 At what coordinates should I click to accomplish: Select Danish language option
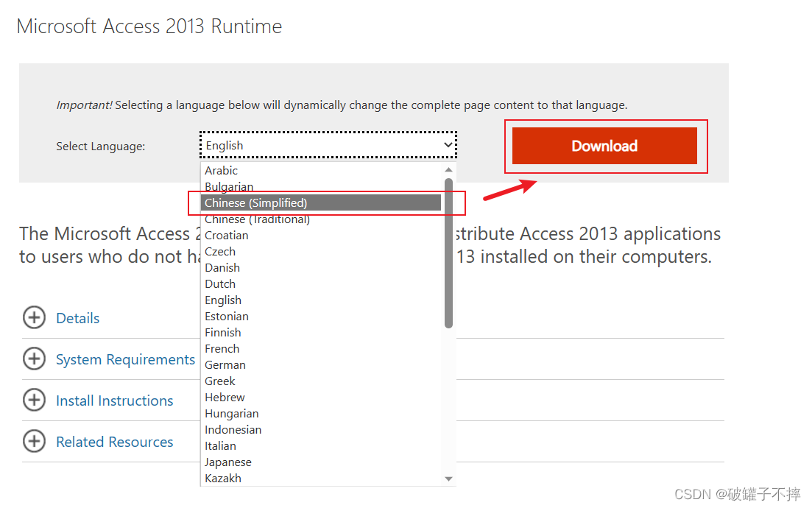pyautogui.click(x=321, y=268)
